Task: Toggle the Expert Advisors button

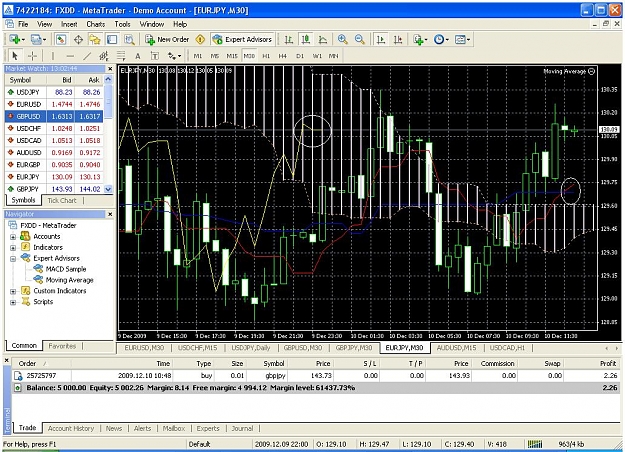Action: [x=242, y=39]
